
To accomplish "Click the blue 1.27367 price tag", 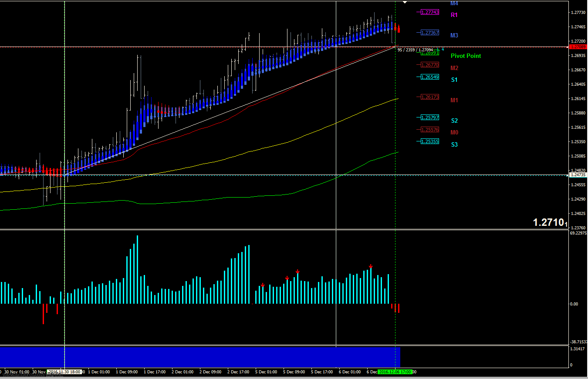I will tap(429, 33).
